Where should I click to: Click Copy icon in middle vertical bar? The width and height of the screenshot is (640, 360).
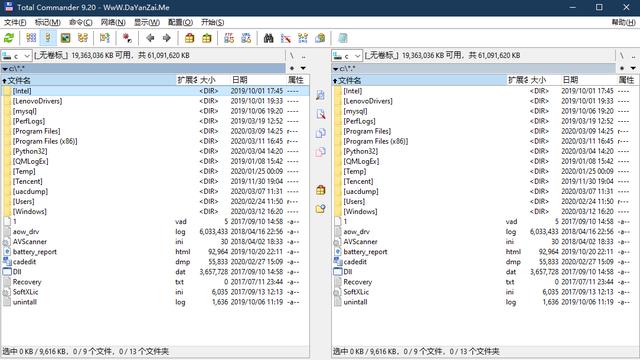pyautogui.click(x=320, y=133)
